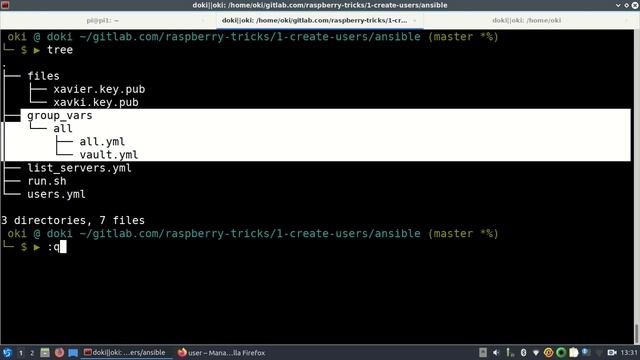
Task: Switch to virtual desktop 1
Action: pos(20,353)
